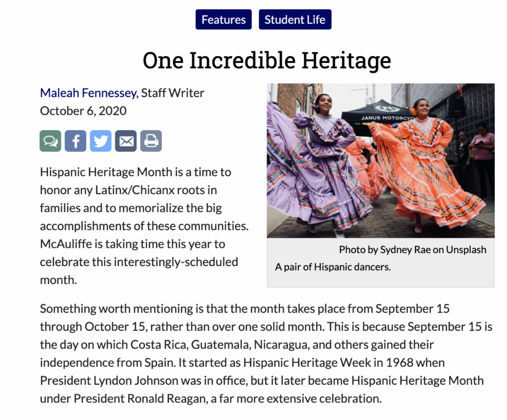Share the article on Twitter
This screenshot has height=420, width=507.
pos(101,141)
